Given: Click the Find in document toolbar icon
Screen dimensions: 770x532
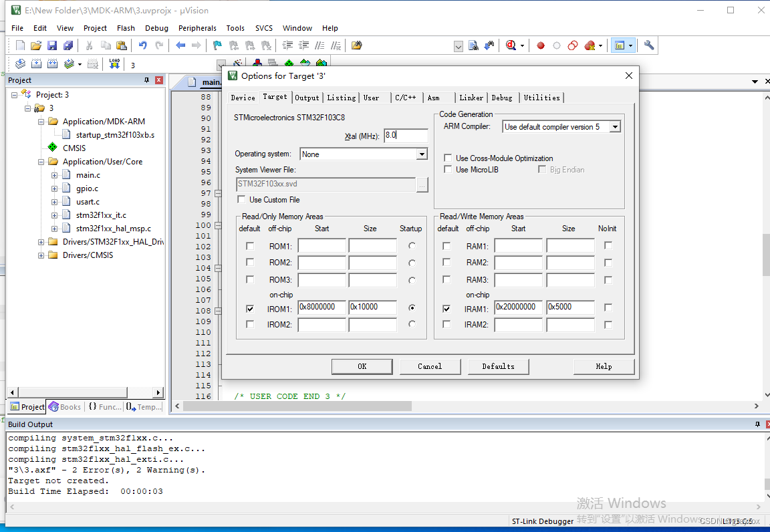Looking at the screenshot, I should (x=473, y=45).
